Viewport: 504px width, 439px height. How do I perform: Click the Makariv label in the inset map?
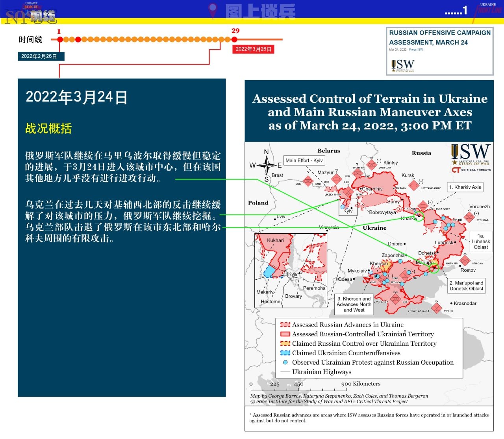[x=265, y=292]
